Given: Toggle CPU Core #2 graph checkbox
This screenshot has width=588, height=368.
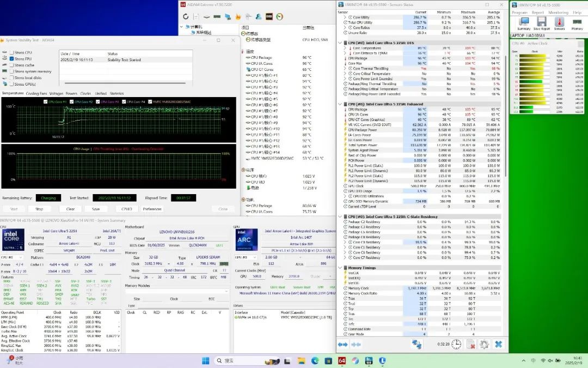Looking at the screenshot, I should [72, 102].
